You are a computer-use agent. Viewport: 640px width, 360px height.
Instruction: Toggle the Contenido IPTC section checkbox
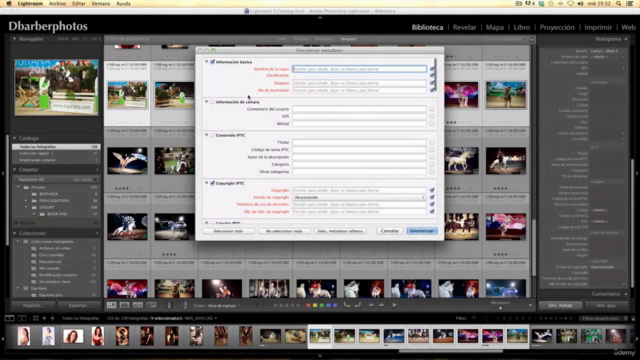[213, 135]
